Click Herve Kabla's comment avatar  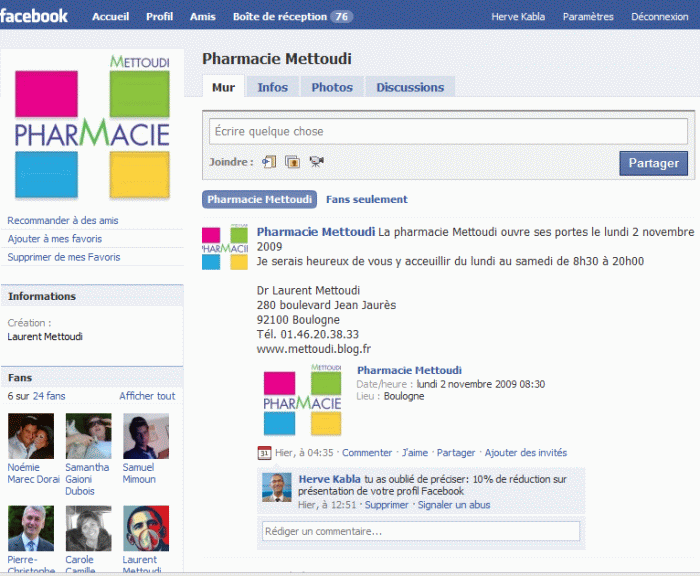pos(276,487)
